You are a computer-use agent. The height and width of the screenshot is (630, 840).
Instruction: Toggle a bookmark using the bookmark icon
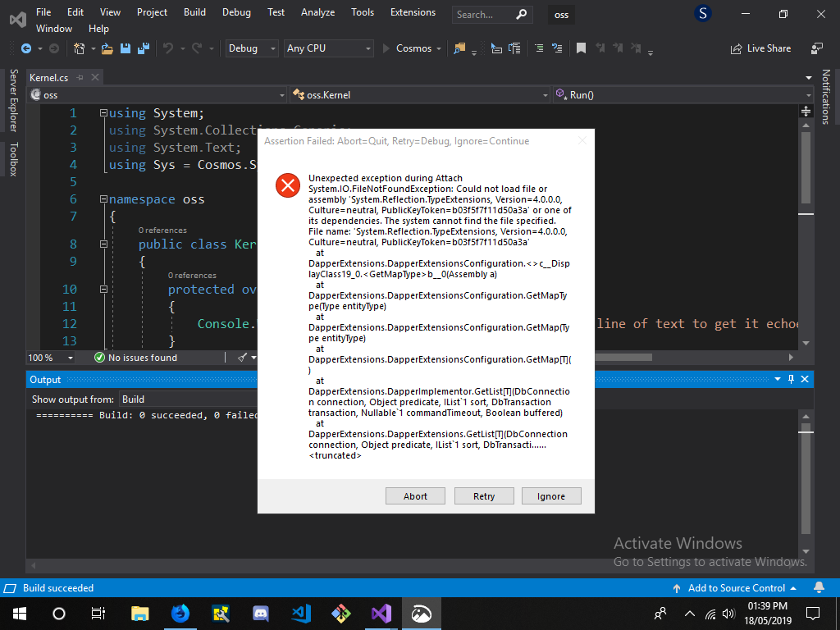pos(582,48)
